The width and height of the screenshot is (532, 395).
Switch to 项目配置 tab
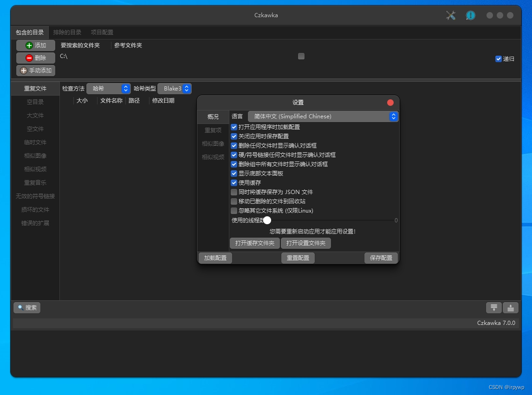tap(102, 32)
